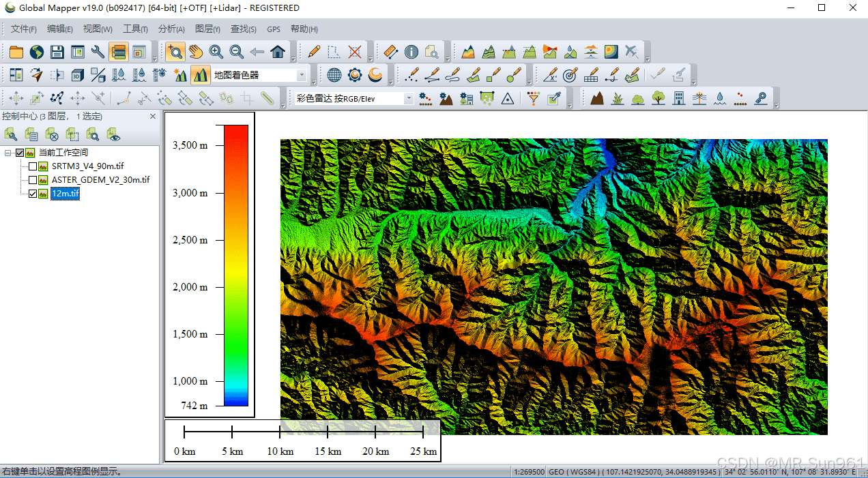Activate the Pan hand tool

(x=196, y=52)
